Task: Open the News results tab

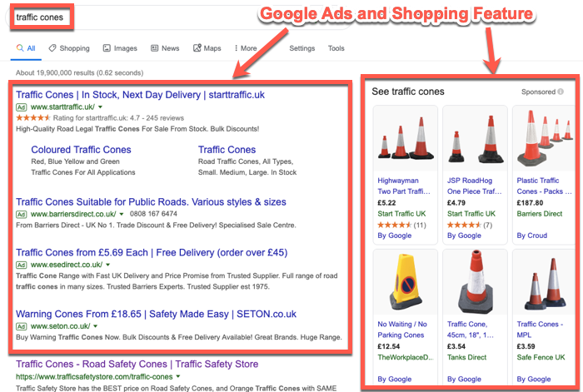Action: tap(165, 48)
